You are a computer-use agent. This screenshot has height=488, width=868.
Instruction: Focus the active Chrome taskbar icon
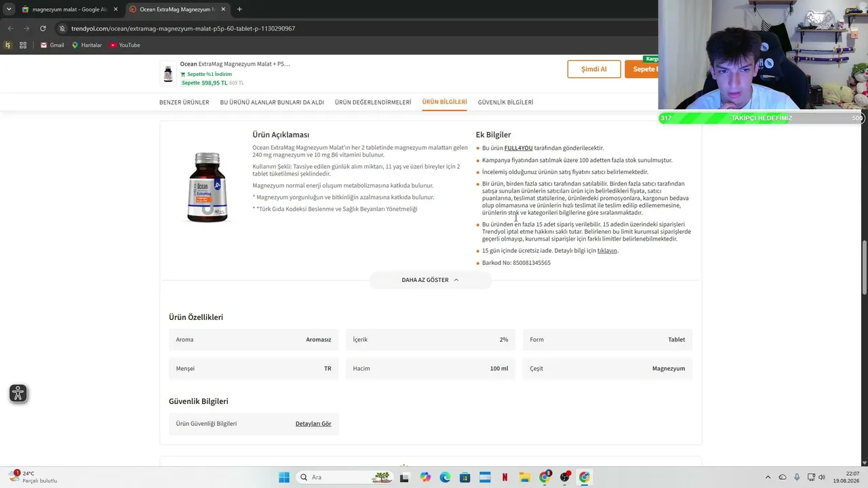(584, 477)
